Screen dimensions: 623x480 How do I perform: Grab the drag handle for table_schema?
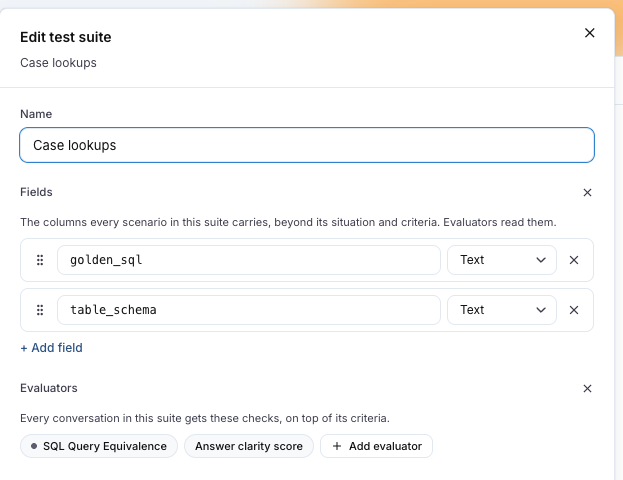click(x=40, y=310)
